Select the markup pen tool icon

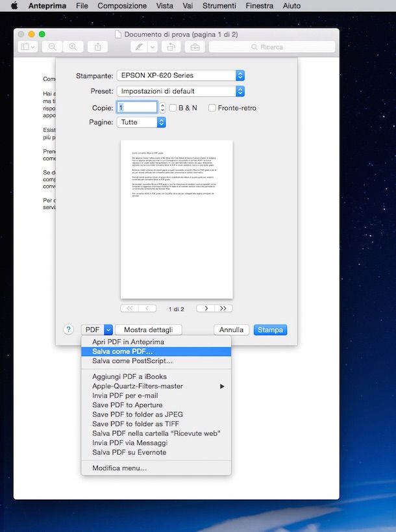pyautogui.click(x=138, y=47)
